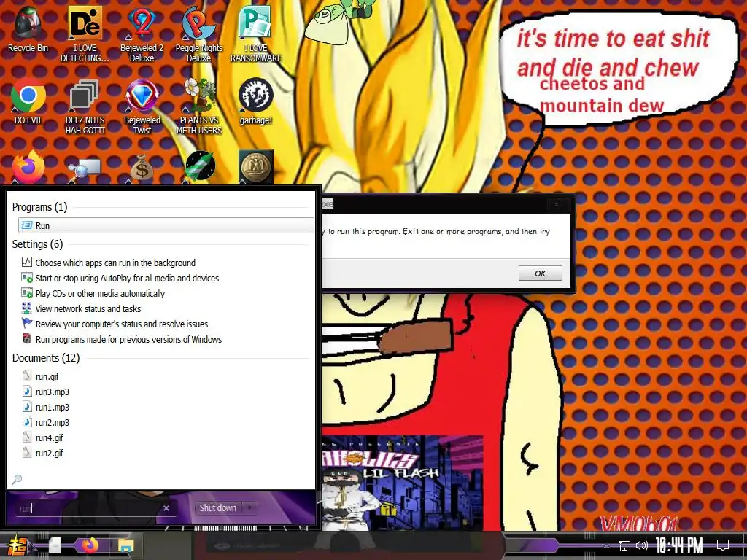This screenshot has height=560, width=747.
Task: Open DEEZ NUTS HAH GOTTI desktop icon
Action: (x=85, y=106)
